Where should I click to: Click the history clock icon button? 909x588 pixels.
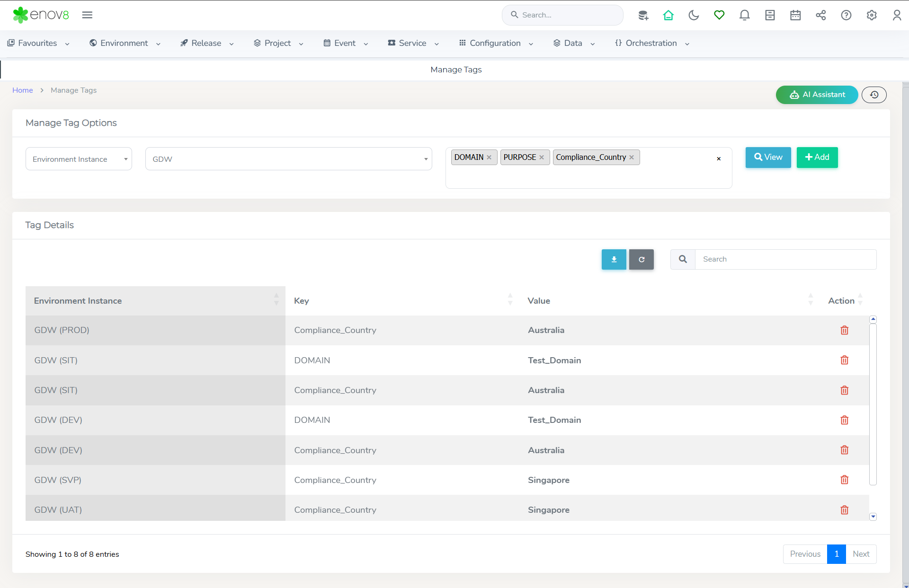point(874,95)
